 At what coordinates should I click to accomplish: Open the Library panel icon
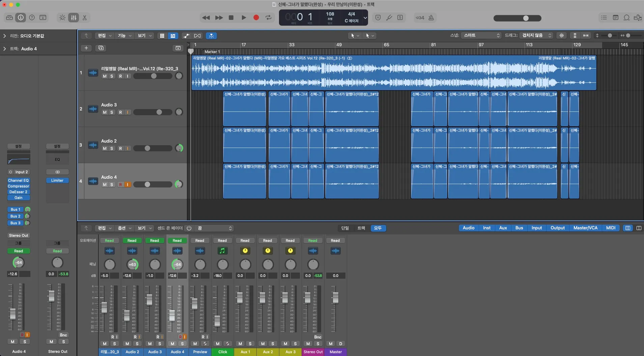pyautogui.click(x=9, y=18)
